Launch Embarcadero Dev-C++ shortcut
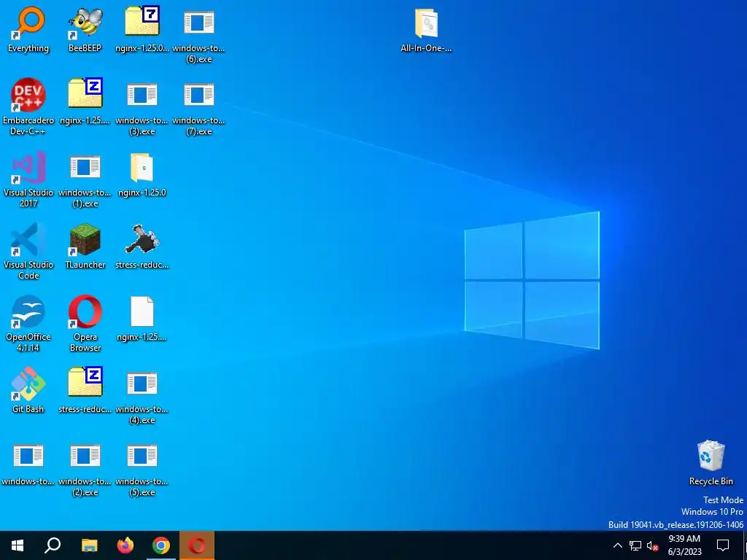747x560 pixels. [28, 106]
